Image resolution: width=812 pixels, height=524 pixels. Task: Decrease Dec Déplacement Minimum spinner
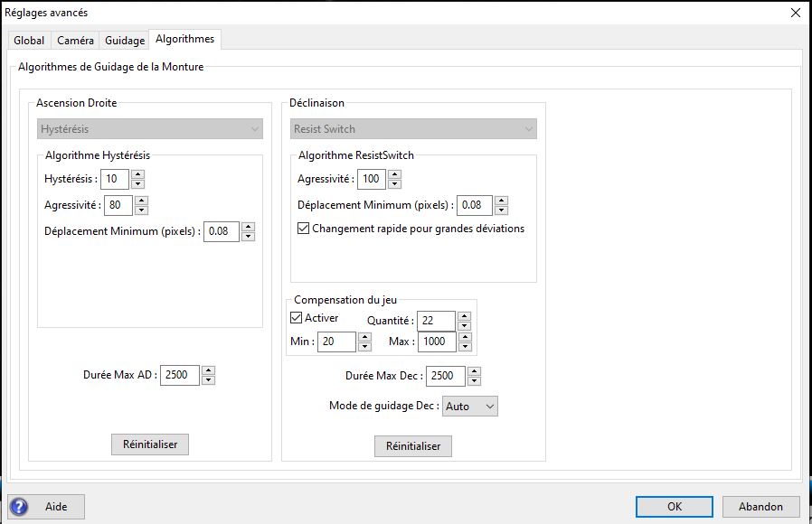(501, 210)
